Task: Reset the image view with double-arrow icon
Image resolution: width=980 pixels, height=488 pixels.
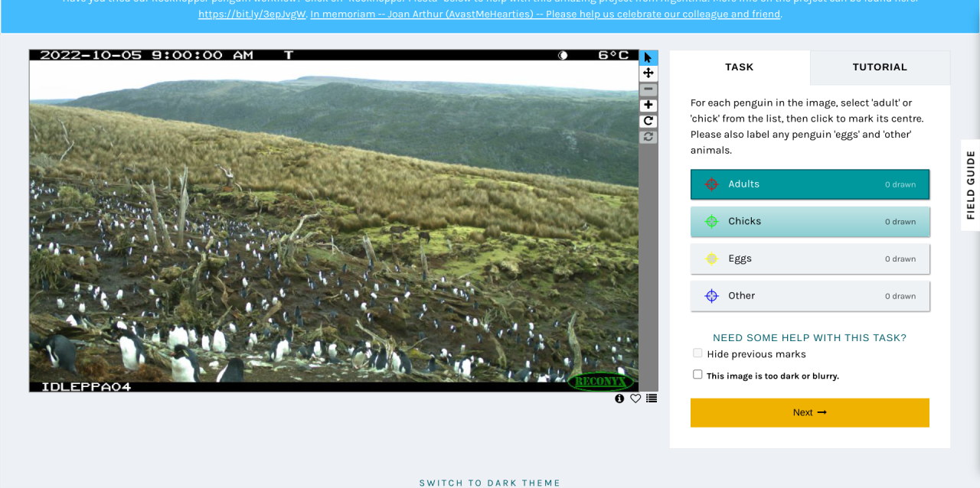Action: click(x=648, y=136)
